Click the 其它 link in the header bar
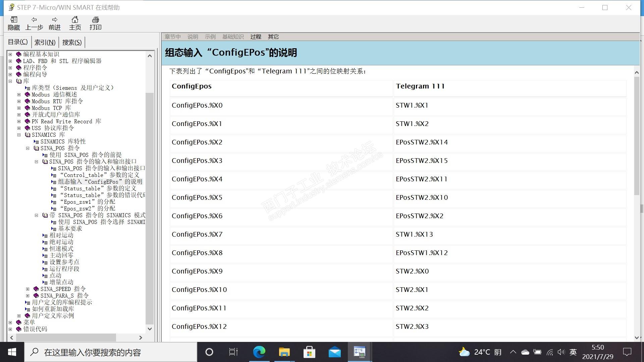The image size is (644, 362). click(273, 37)
